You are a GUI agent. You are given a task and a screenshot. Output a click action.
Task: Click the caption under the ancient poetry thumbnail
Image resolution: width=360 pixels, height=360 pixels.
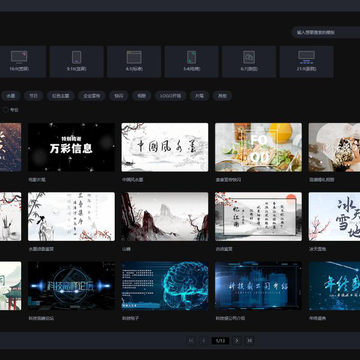tap(224, 249)
